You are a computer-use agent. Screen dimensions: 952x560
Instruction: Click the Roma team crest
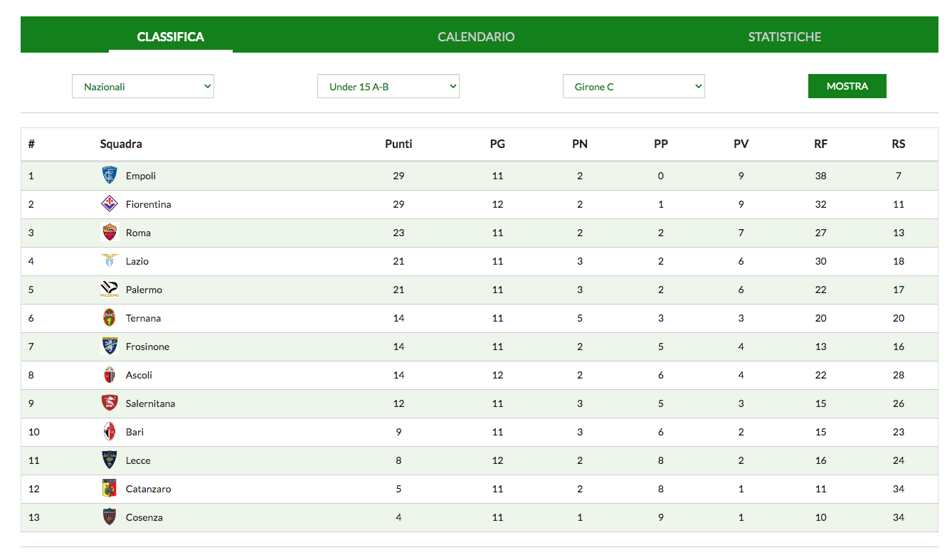tap(110, 233)
